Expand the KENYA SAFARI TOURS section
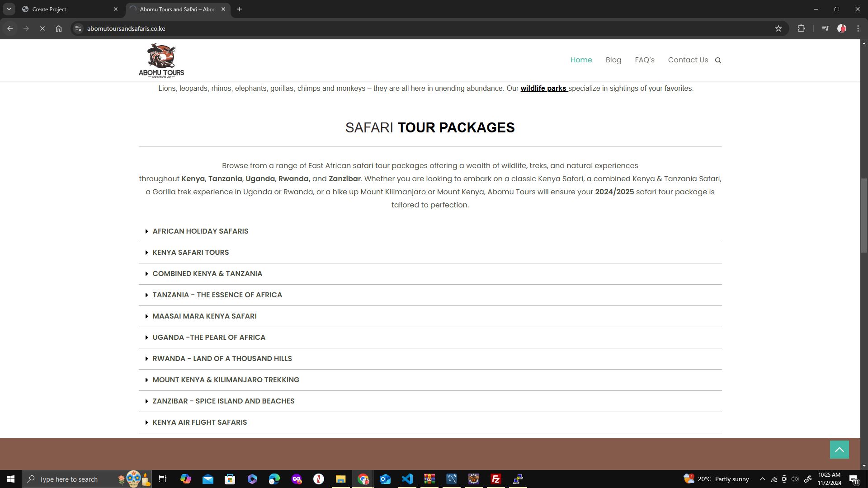The image size is (868, 488). click(x=191, y=252)
